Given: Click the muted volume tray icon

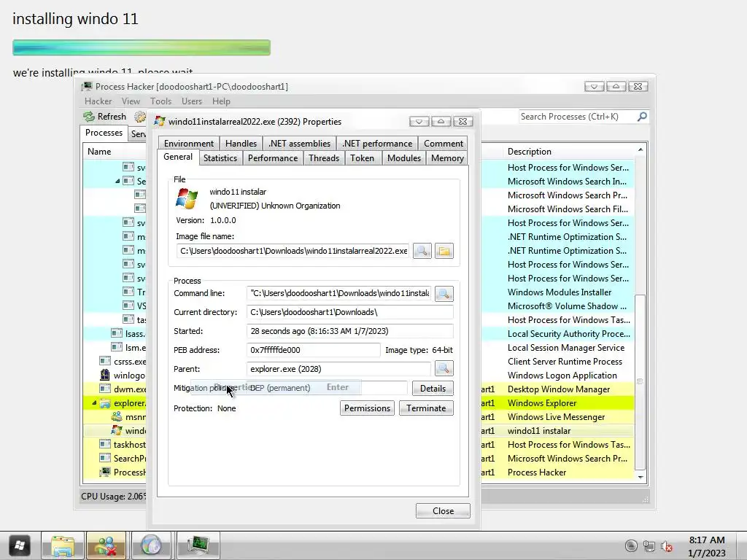Looking at the screenshot, I should tap(667, 546).
